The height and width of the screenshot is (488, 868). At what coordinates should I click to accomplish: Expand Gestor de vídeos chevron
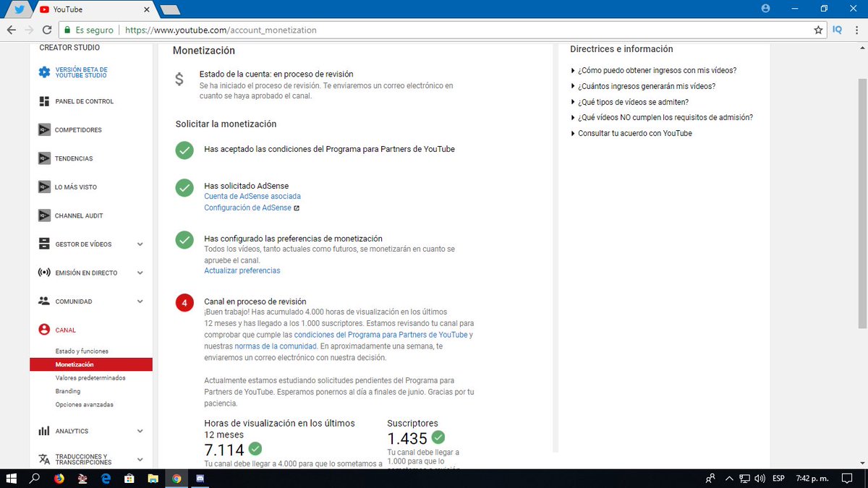click(x=140, y=244)
